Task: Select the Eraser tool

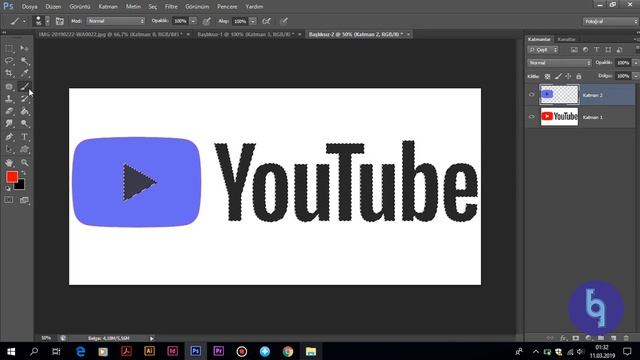Action: coord(9,111)
